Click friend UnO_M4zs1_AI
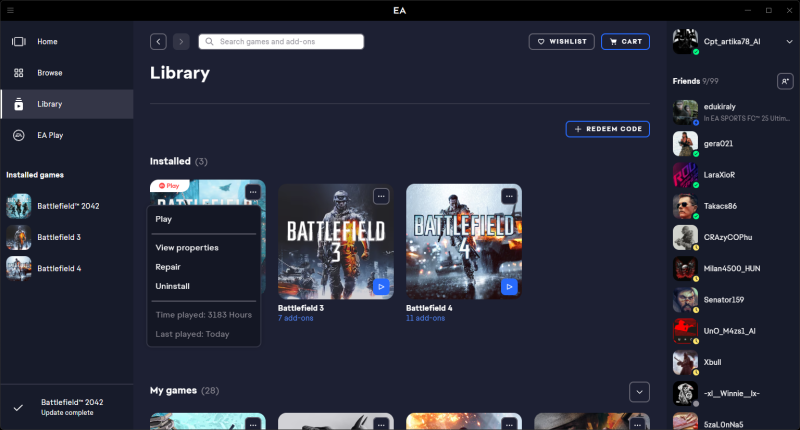This screenshot has width=800, height=430. pyautogui.click(x=733, y=331)
